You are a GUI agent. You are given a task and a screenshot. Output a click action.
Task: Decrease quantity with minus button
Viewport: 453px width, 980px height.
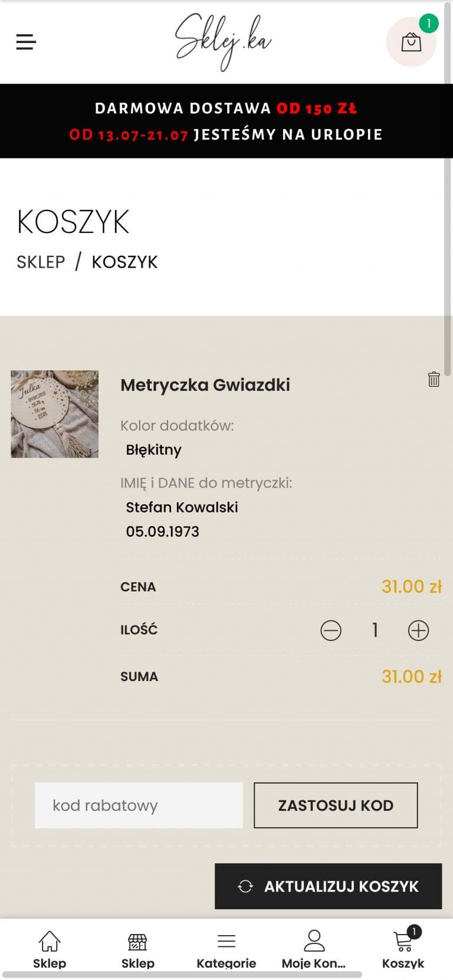coord(331,630)
